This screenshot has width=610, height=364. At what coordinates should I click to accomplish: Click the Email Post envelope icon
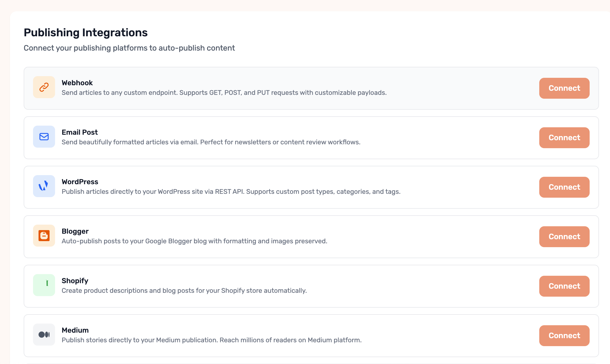click(44, 137)
